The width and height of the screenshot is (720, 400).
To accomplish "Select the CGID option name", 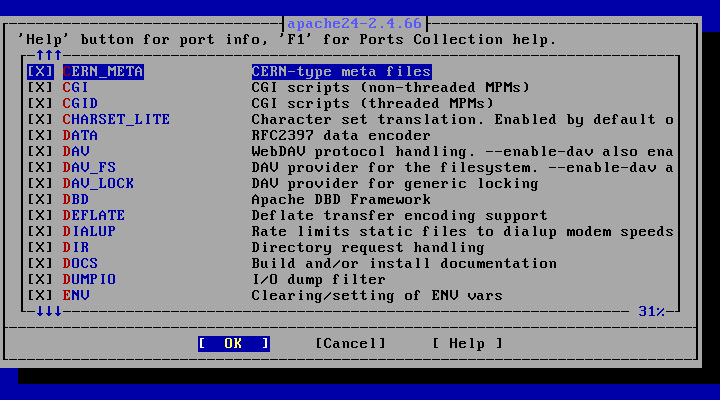I will click(x=80, y=104).
